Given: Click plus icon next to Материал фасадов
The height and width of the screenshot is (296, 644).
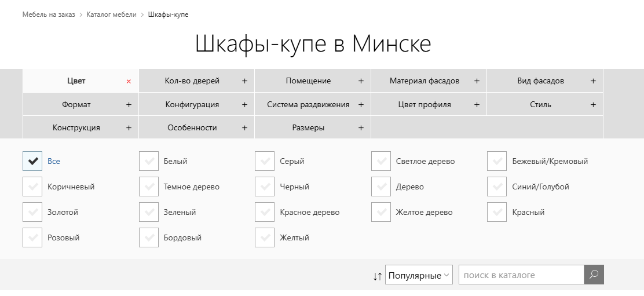Looking at the screenshot, I should [x=477, y=81].
